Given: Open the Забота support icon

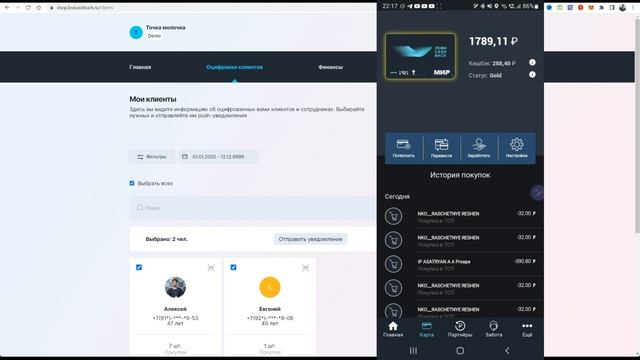Looking at the screenshot, I should (x=493, y=329).
